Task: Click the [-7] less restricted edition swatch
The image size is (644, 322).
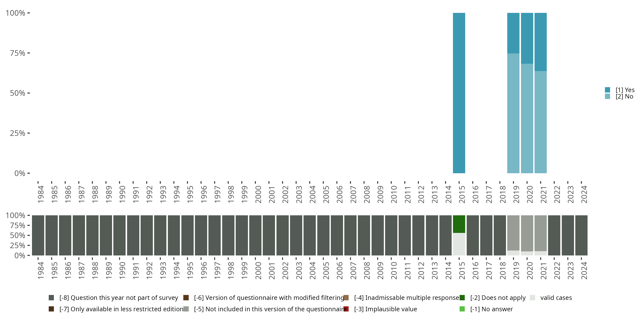Action: pyautogui.click(x=51, y=309)
